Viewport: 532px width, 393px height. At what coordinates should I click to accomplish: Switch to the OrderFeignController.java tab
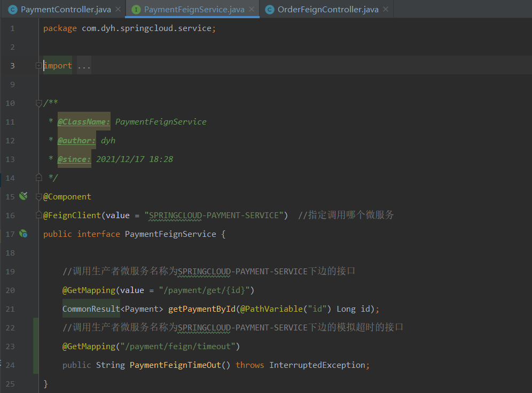[326, 9]
